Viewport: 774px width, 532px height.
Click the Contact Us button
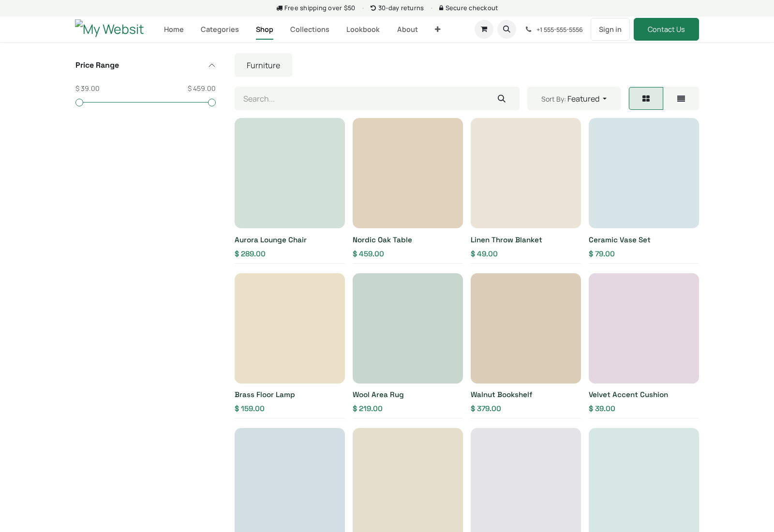pos(666,30)
